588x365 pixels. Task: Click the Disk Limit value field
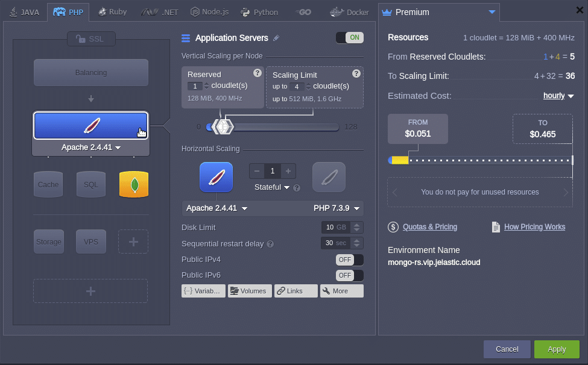tap(336, 227)
